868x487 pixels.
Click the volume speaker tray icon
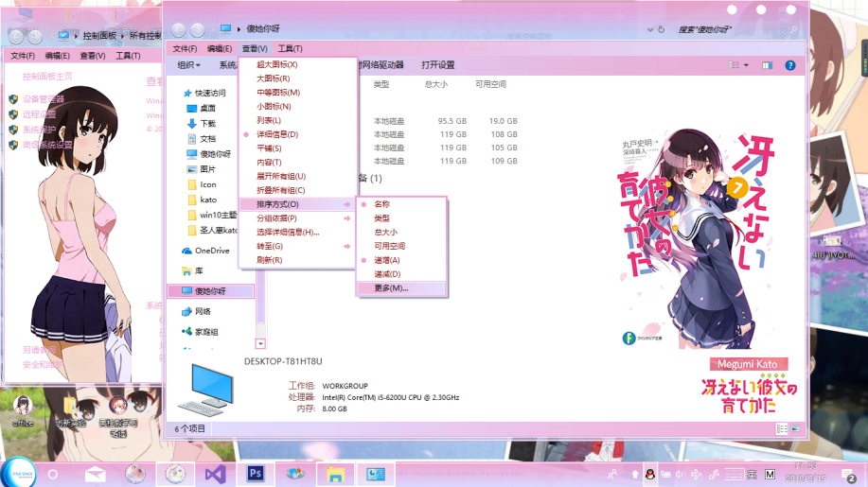[680, 475]
